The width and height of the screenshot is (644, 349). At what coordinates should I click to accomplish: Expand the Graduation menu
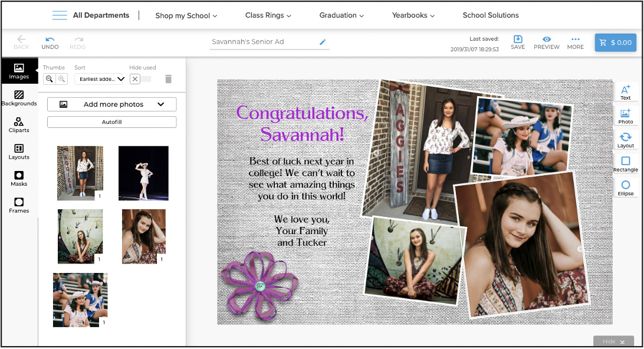[341, 15]
